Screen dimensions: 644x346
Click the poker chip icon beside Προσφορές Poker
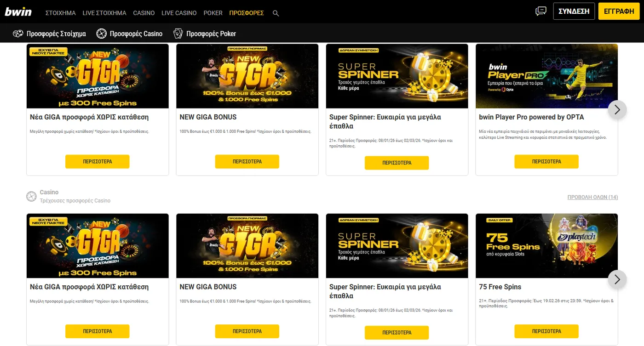coord(178,33)
